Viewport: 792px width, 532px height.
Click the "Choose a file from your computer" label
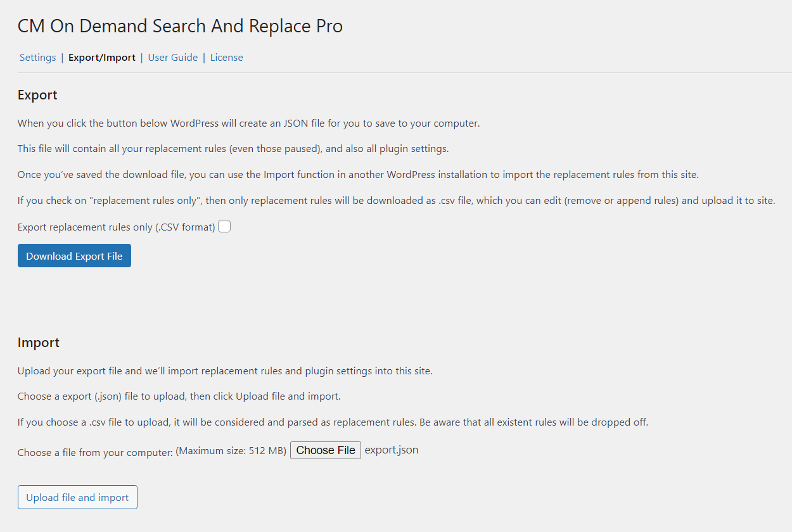[95, 452]
